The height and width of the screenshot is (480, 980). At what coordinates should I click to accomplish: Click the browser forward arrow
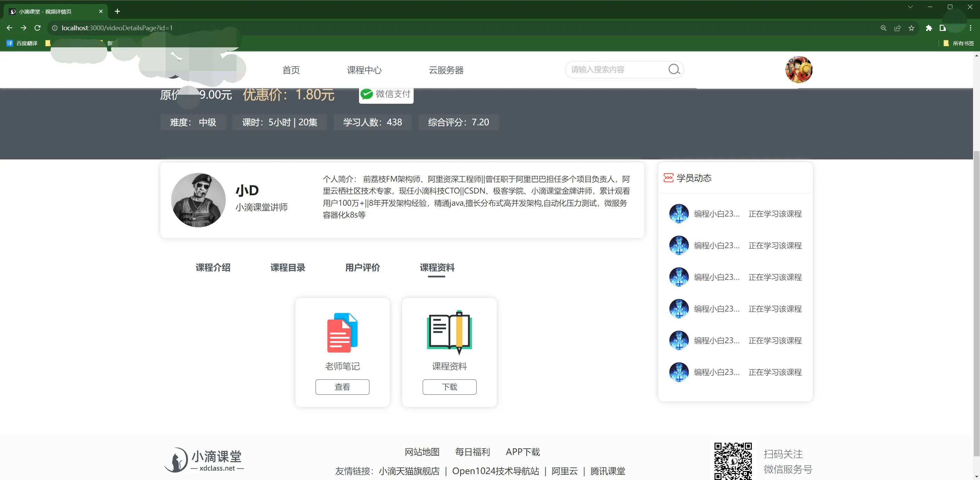23,28
